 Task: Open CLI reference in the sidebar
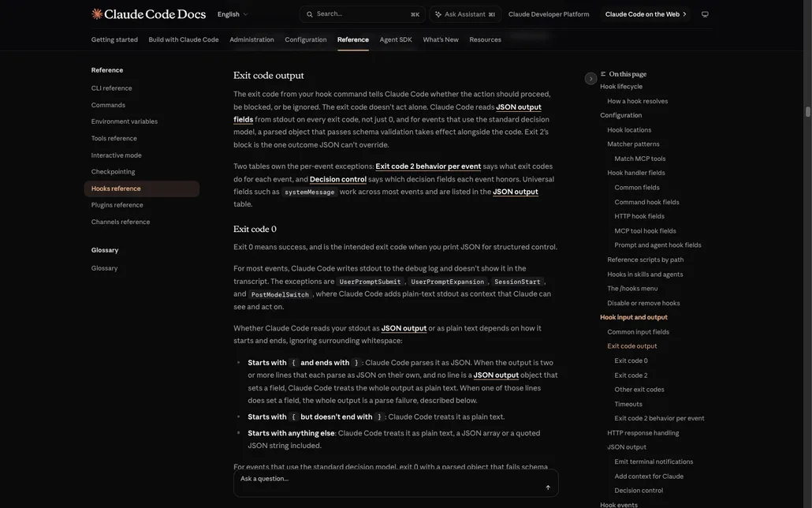(x=111, y=88)
